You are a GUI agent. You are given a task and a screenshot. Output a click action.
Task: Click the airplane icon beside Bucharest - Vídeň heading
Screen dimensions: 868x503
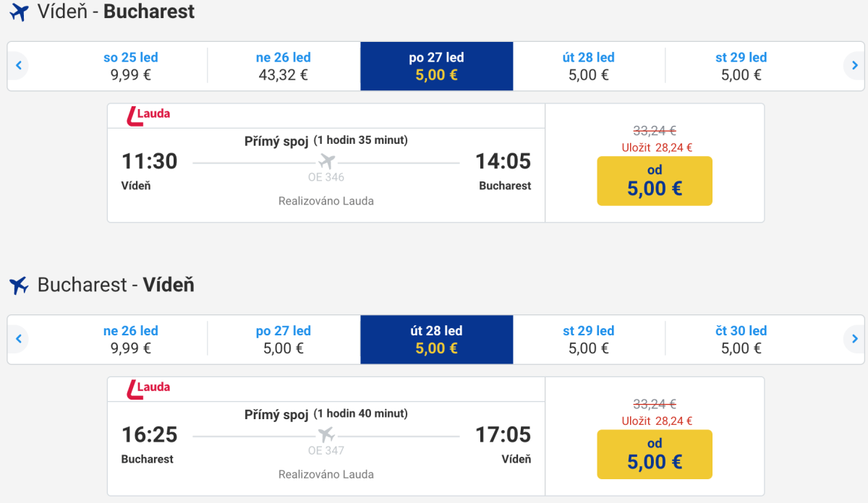coord(19,285)
